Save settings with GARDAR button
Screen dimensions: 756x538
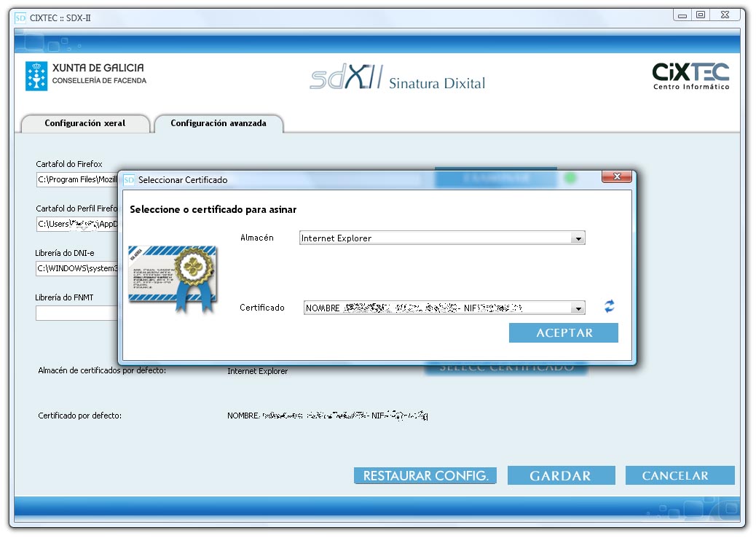tap(562, 476)
